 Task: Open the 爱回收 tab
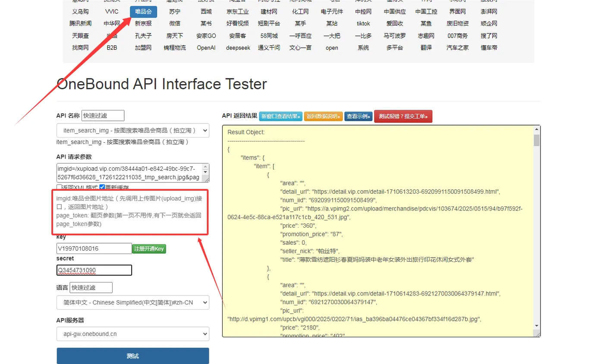click(395, 24)
